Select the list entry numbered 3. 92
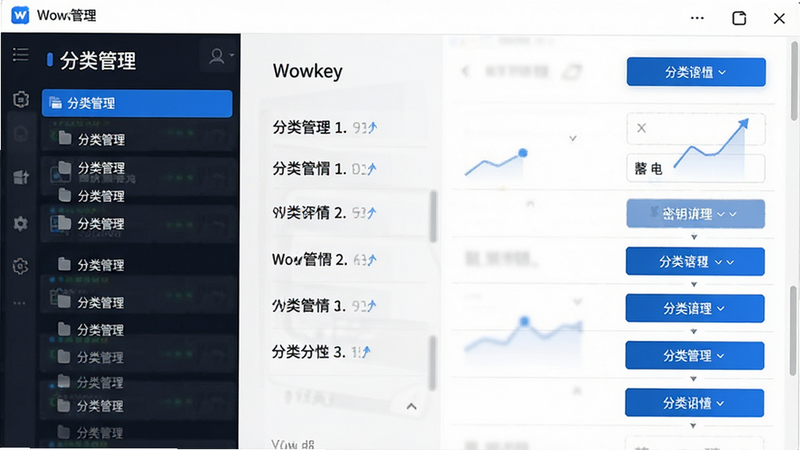The height and width of the screenshot is (450, 800). pos(324,306)
